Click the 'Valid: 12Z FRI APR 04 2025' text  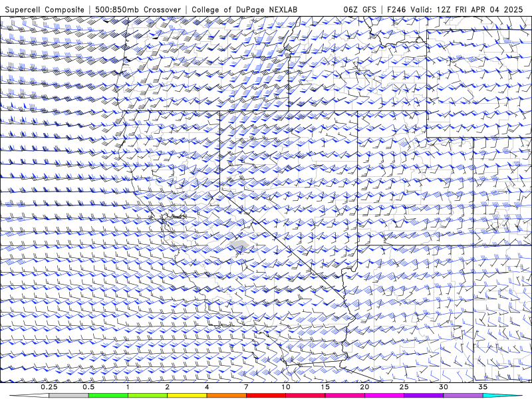(x=467, y=10)
